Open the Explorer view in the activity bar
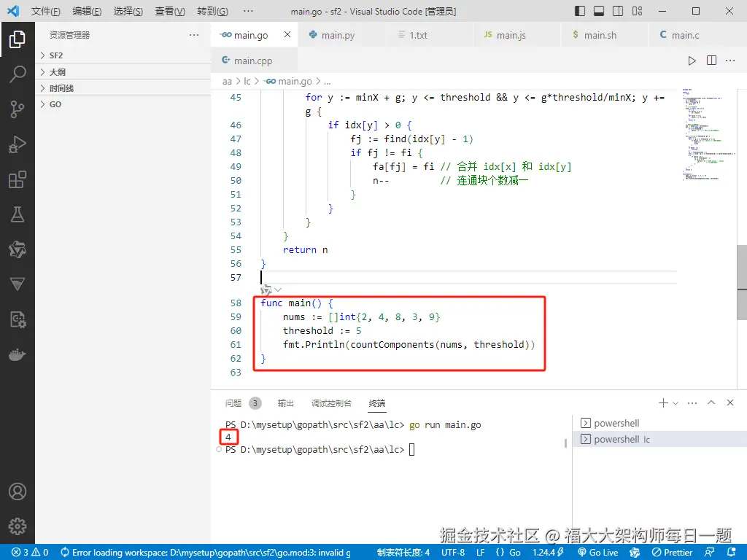The image size is (747, 560). tap(18, 39)
